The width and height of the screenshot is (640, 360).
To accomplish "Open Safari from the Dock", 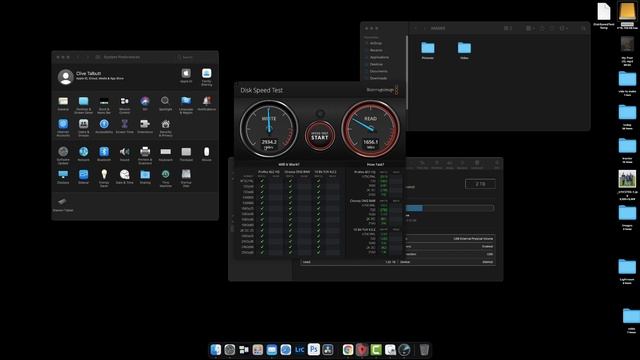I will (285, 349).
